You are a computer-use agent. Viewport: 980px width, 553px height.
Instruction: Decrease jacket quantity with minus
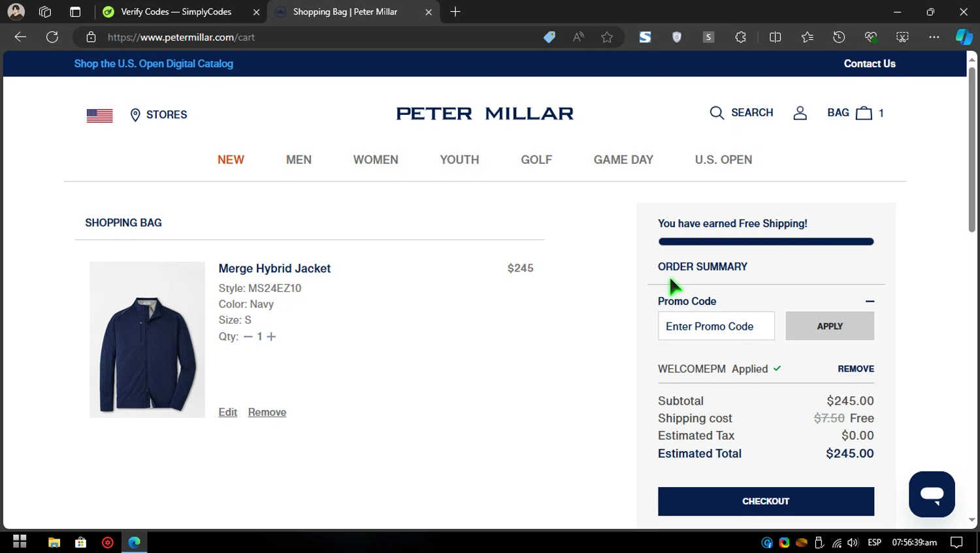click(x=248, y=337)
